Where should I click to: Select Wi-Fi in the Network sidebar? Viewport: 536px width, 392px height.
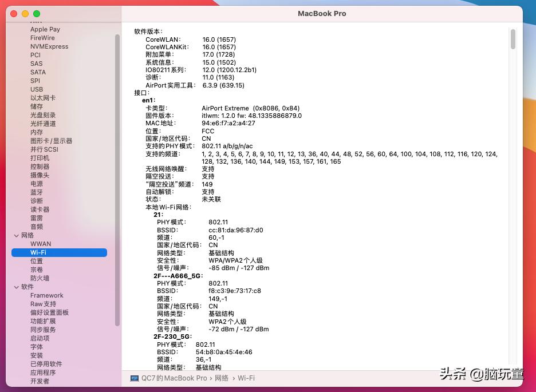tap(38, 252)
